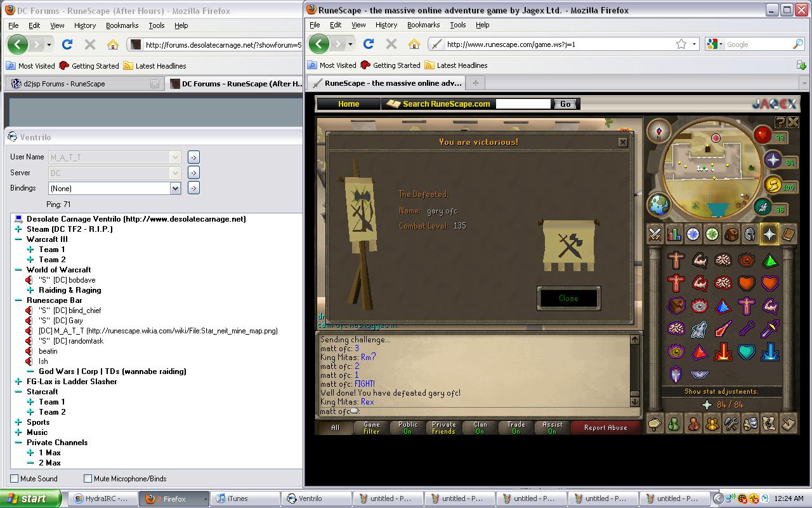Switch to HydraIRC in the taskbar
Image resolution: width=812 pixels, height=508 pixels.
tap(103, 498)
